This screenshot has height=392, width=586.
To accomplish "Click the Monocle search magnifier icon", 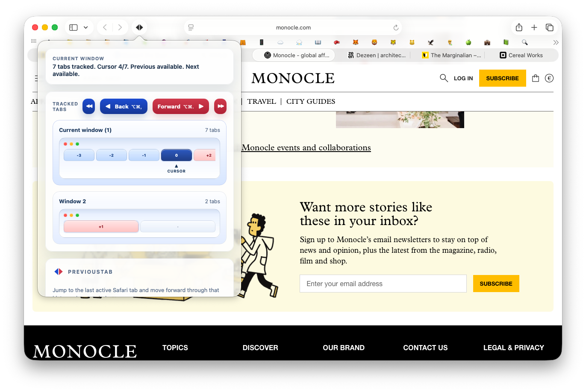I will [x=444, y=78].
